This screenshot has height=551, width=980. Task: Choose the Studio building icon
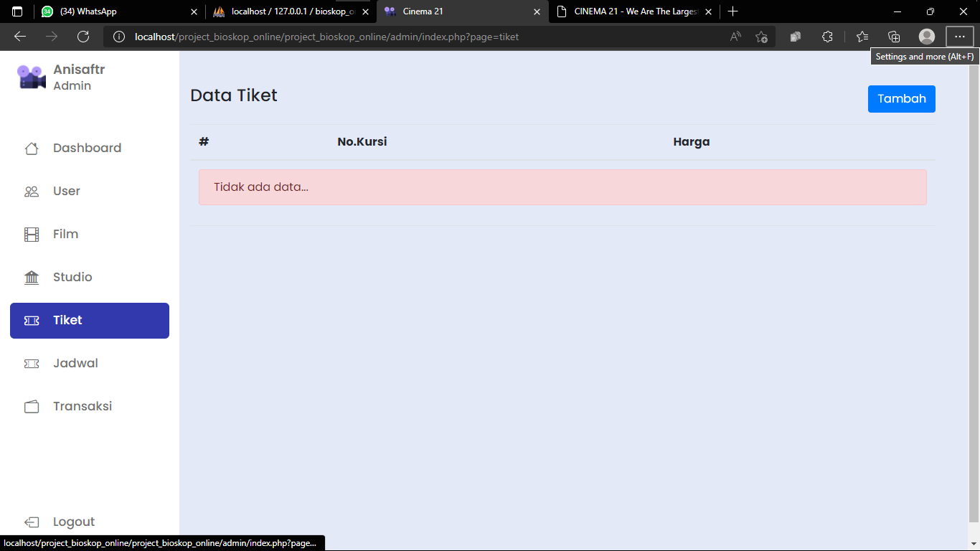[x=32, y=278]
